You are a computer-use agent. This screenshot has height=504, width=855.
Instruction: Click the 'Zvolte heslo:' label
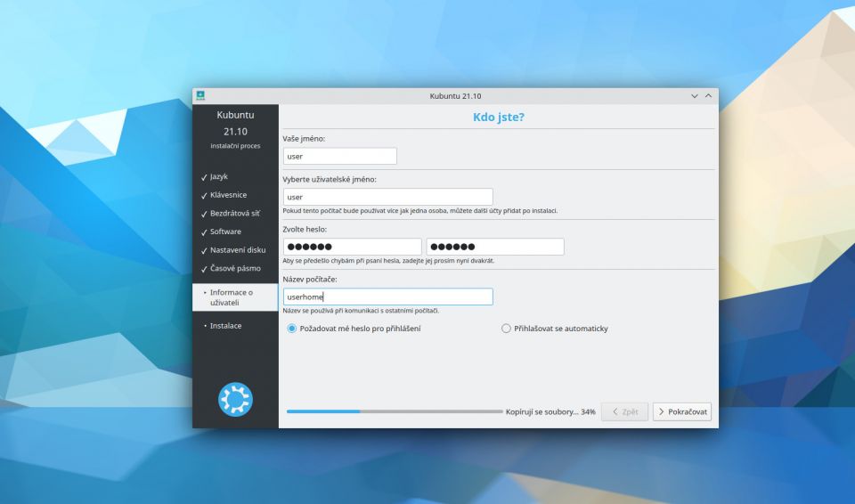click(x=305, y=229)
